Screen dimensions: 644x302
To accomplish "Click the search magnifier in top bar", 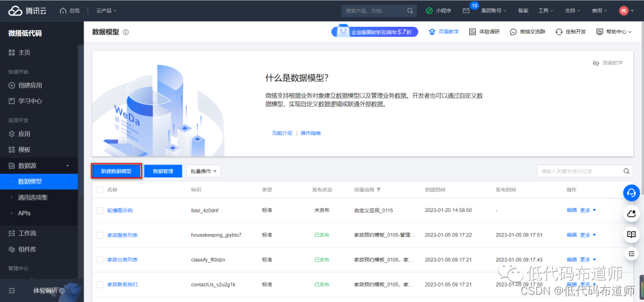I will [x=410, y=11].
